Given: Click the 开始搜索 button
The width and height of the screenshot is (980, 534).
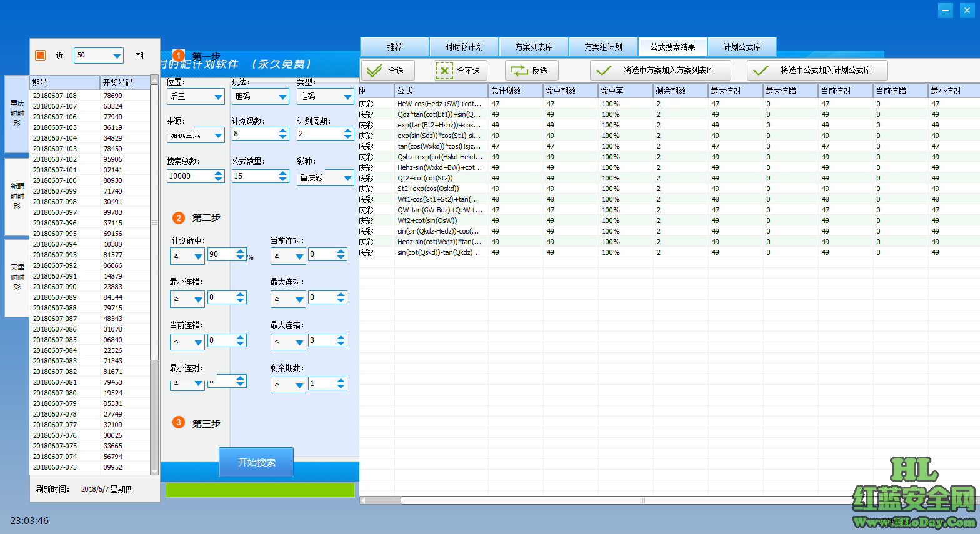Looking at the screenshot, I should [x=256, y=462].
